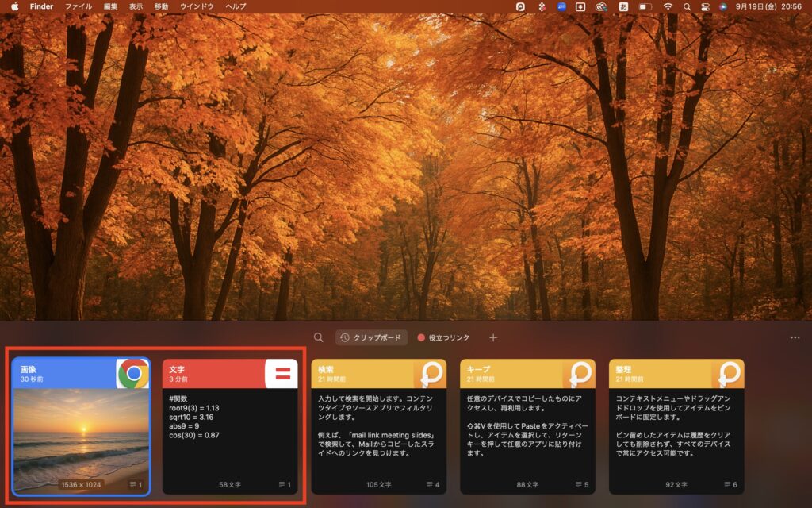Open Japanese input source menu (あ)
The height and width of the screenshot is (508, 812).
[623, 6]
